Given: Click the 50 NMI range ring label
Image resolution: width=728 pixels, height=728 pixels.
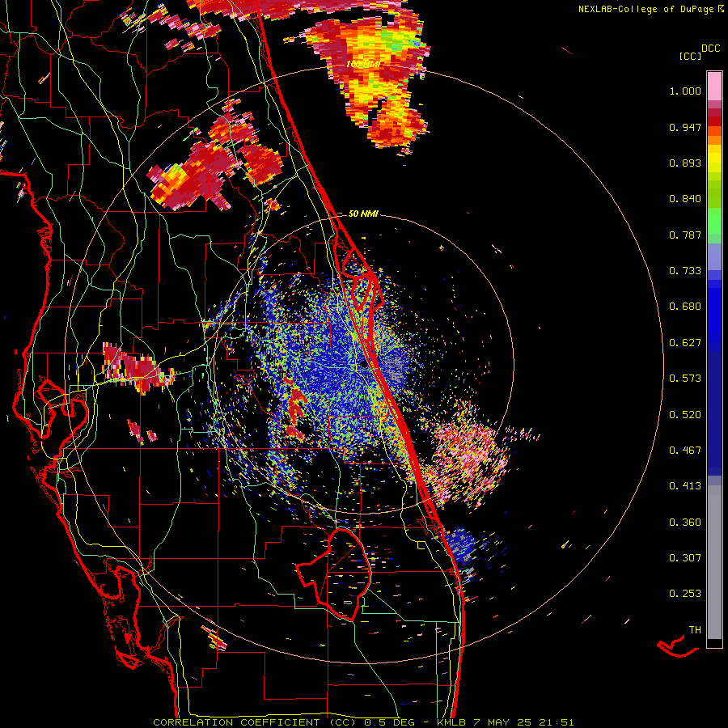Looking at the screenshot, I should (x=363, y=214).
